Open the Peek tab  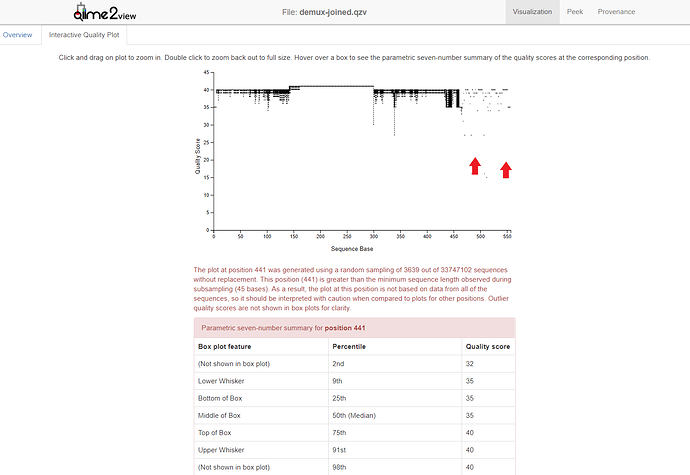point(574,12)
